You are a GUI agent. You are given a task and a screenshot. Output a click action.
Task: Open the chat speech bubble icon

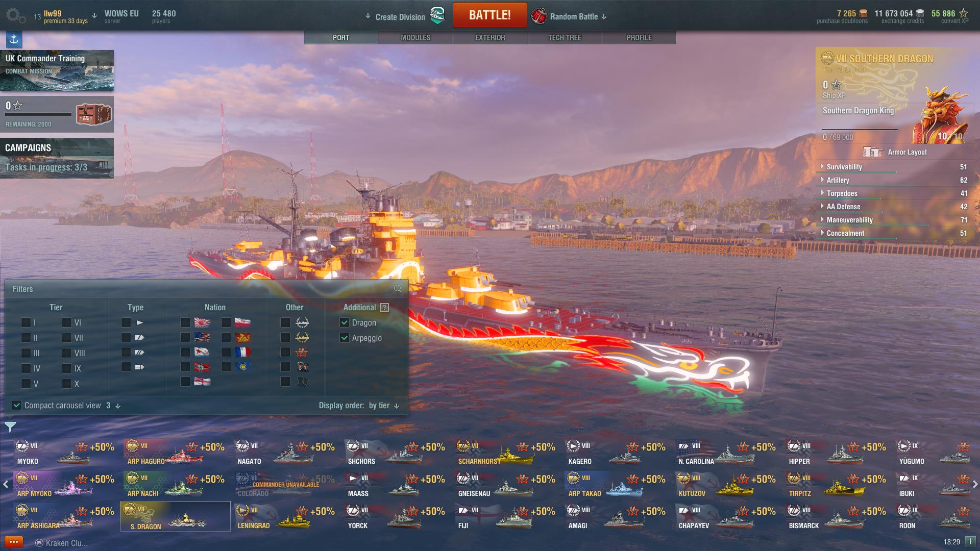click(14, 542)
